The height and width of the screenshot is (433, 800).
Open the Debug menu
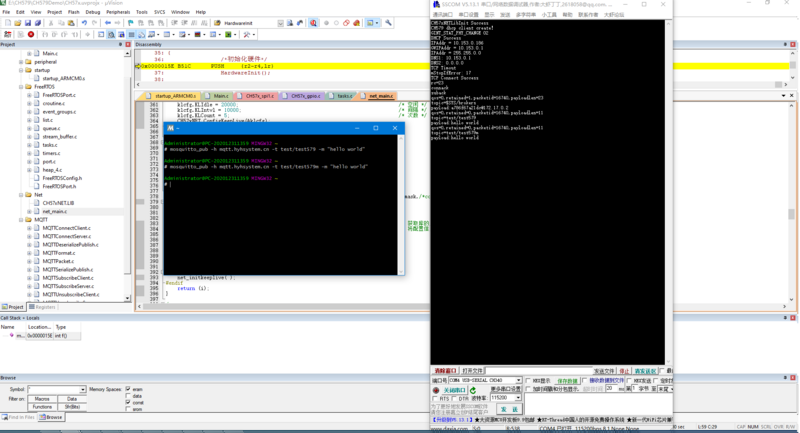93,12
